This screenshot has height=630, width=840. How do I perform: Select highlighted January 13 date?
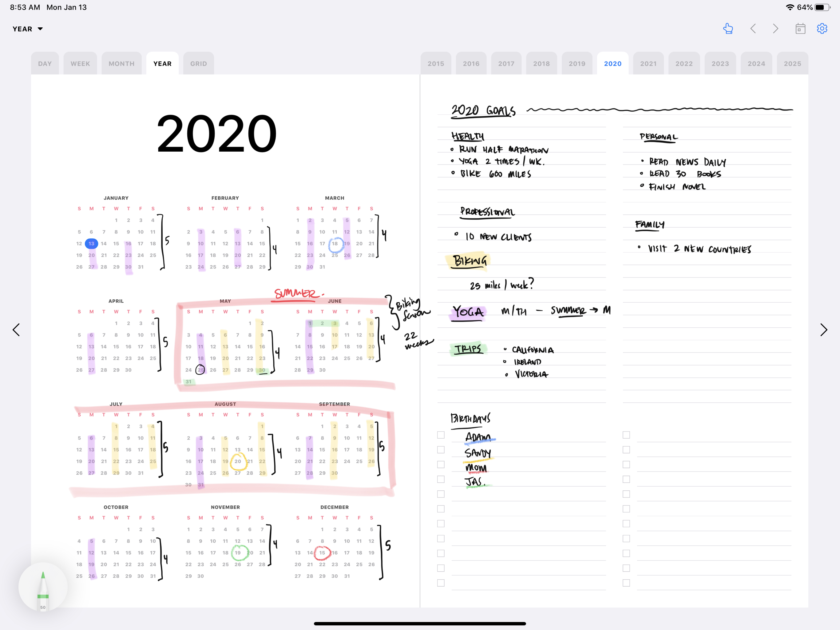pos(91,244)
